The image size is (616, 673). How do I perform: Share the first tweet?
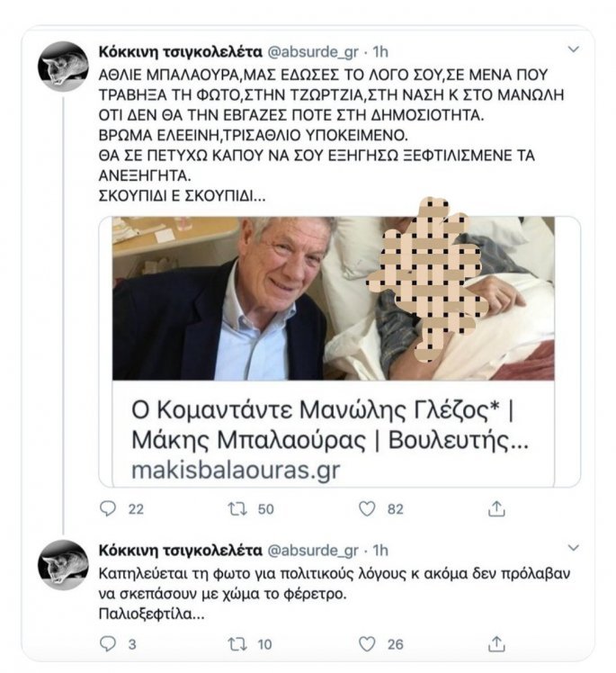click(x=495, y=508)
